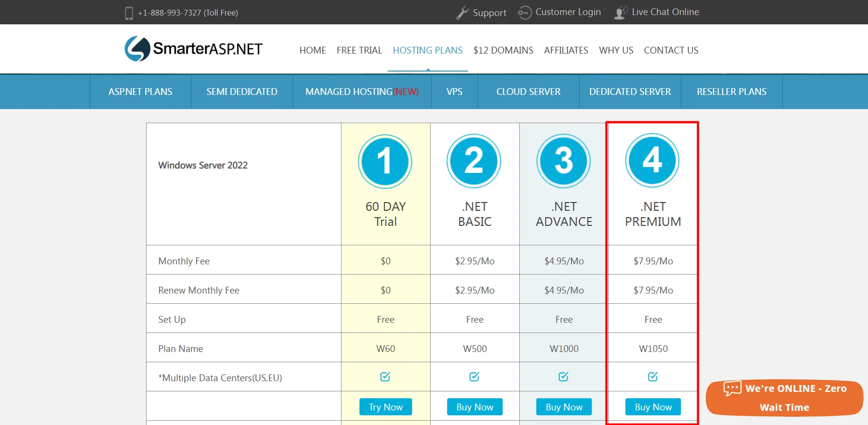Select SEMI DEDICATED tab
This screenshot has width=868, height=425.
[x=242, y=92]
